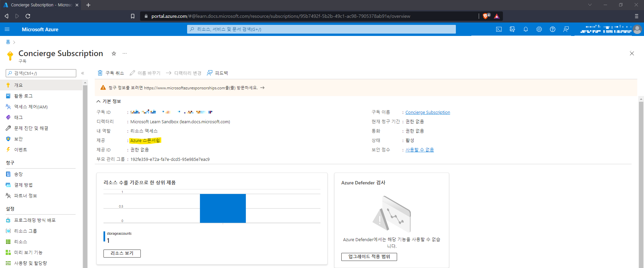
Task: Open the Brave shields icon
Action: (x=486, y=16)
